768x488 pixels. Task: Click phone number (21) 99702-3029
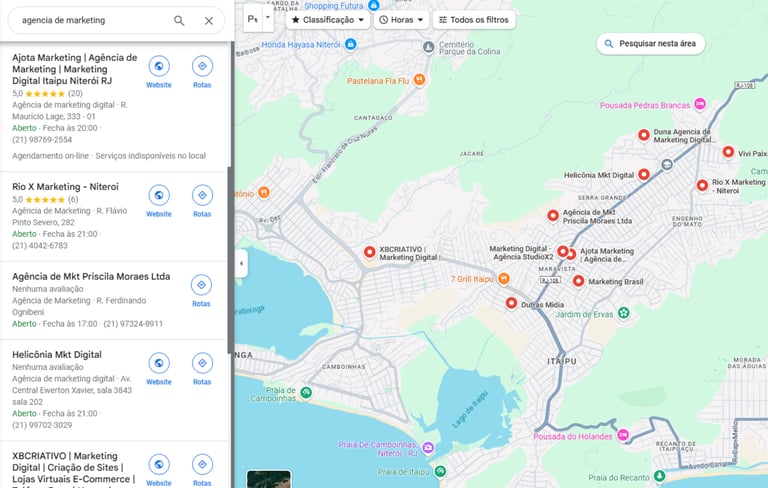click(42, 425)
